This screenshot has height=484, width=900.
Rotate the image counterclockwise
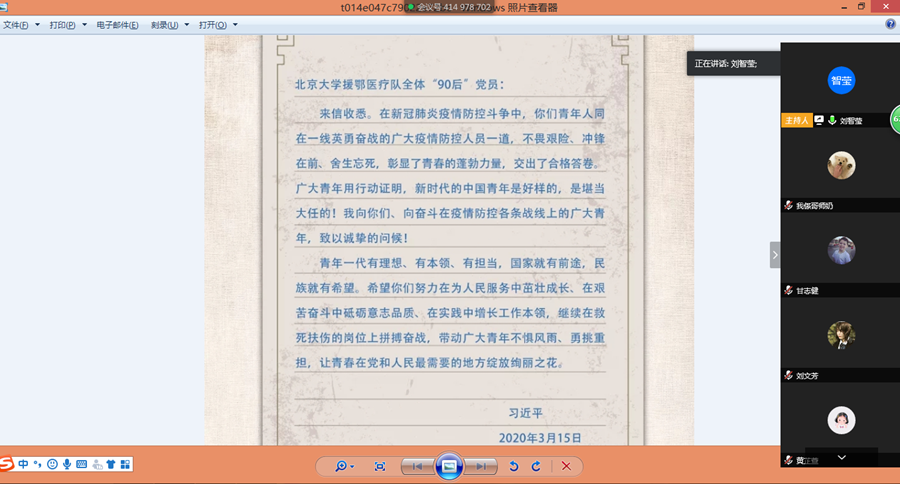pos(514,466)
